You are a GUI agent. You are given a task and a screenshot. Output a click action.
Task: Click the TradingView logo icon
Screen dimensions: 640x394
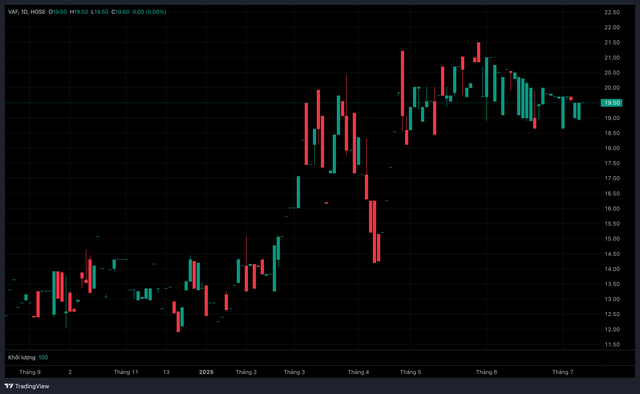coord(9,386)
